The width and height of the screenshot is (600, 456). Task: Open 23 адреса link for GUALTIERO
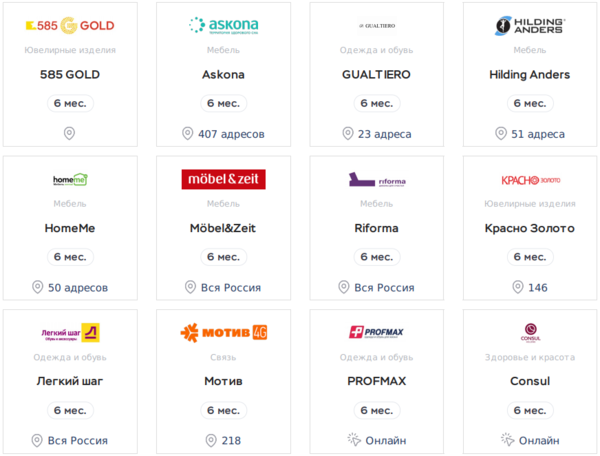coord(385,134)
